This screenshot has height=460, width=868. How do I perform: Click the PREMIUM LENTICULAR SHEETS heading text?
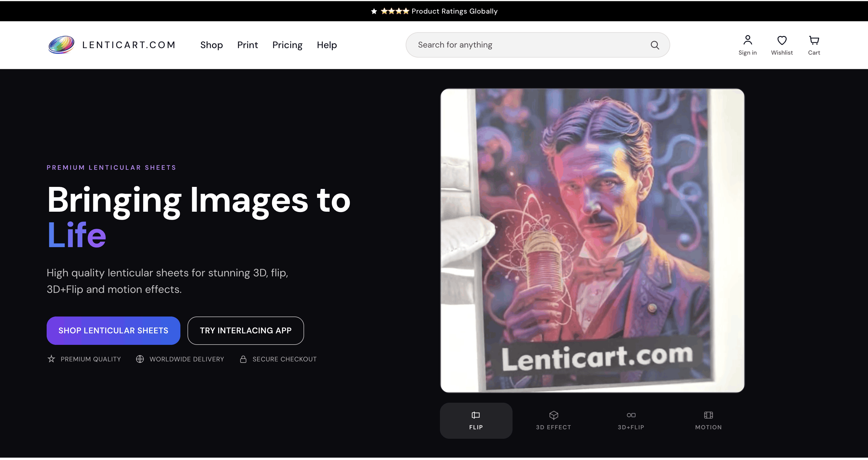pos(111,167)
